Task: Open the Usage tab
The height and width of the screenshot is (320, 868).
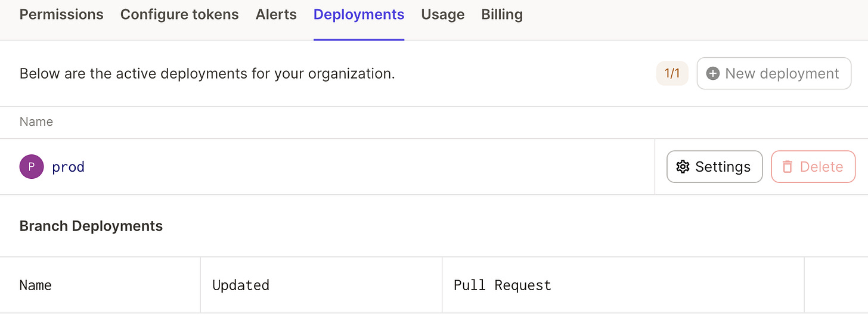Action: pos(442,15)
